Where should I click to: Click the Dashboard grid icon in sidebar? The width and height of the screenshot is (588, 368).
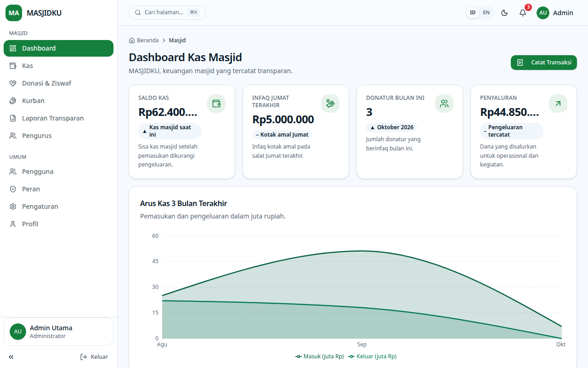(13, 48)
